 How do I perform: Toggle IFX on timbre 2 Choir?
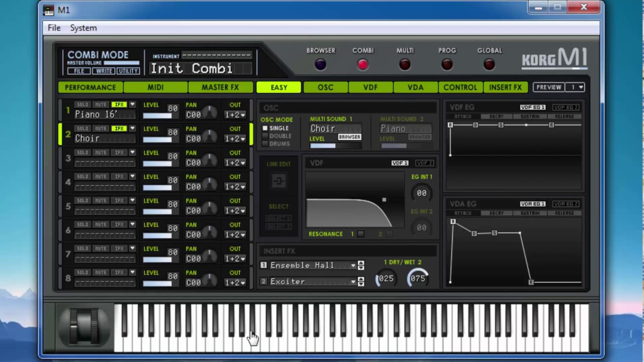click(x=119, y=129)
